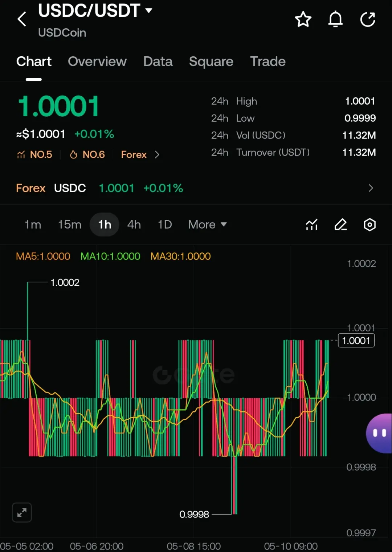Screen dimensions: 392x552
Task: Select the 1m timeframe
Action: 33,225
